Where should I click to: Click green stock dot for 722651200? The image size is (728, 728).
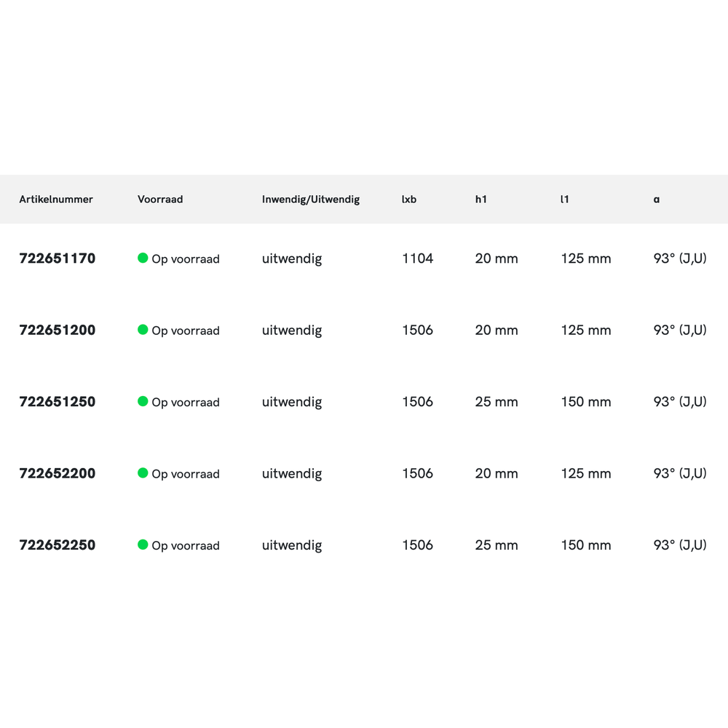point(143,329)
